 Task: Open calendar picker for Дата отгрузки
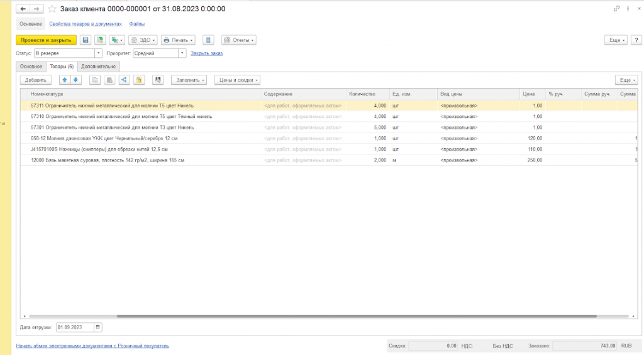coord(97,327)
